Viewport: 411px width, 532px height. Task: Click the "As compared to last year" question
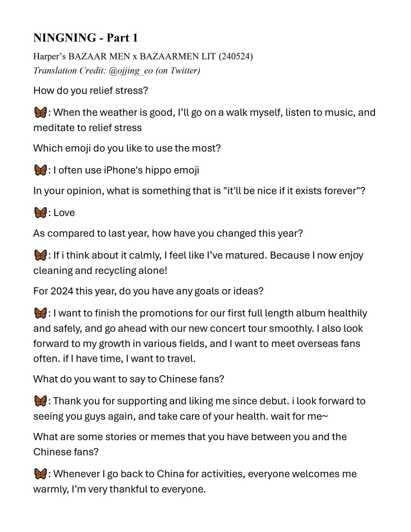click(x=168, y=233)
